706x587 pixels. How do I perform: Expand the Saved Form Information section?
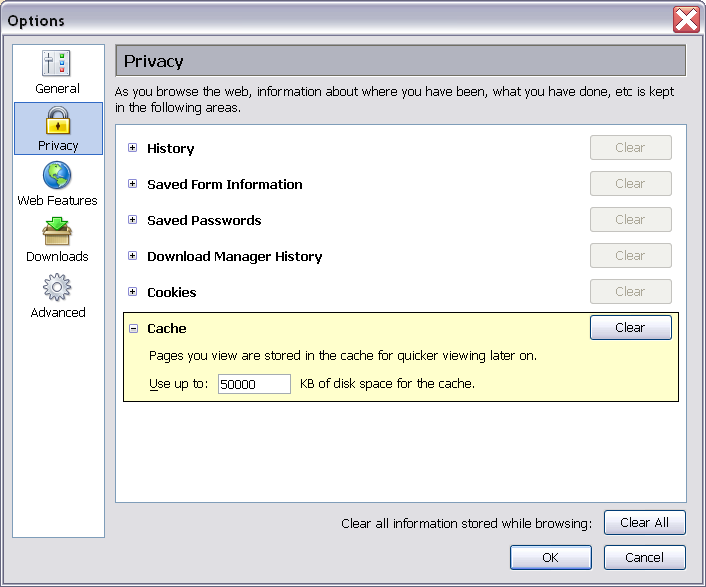click(x=132, y=184)
